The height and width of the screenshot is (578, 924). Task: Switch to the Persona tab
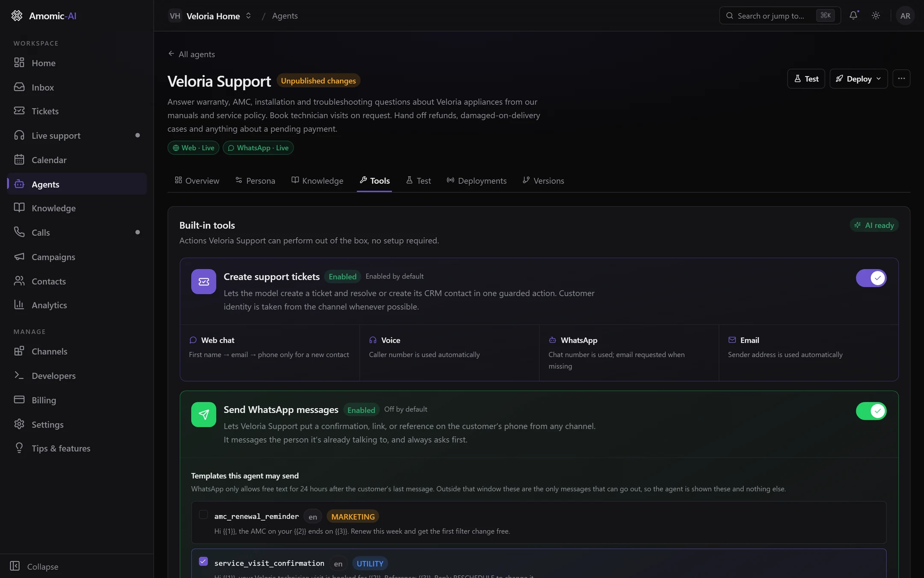tap(255, 180)
